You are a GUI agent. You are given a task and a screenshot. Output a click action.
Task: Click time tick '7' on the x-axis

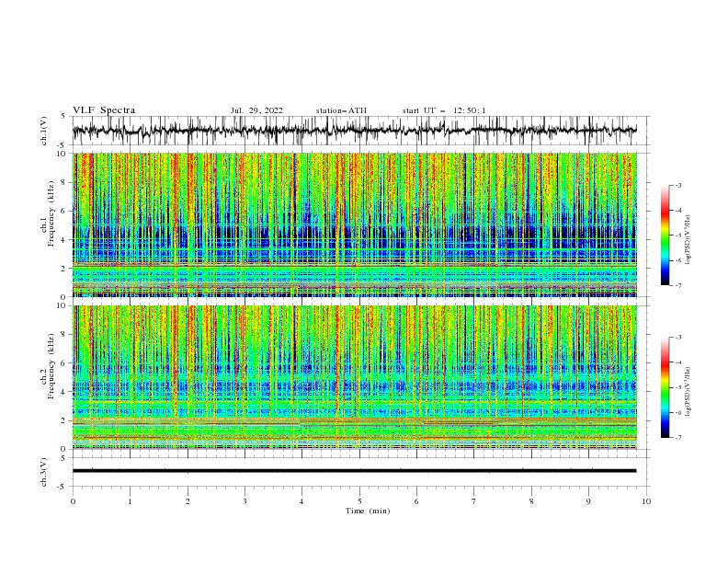click(474, 501)
